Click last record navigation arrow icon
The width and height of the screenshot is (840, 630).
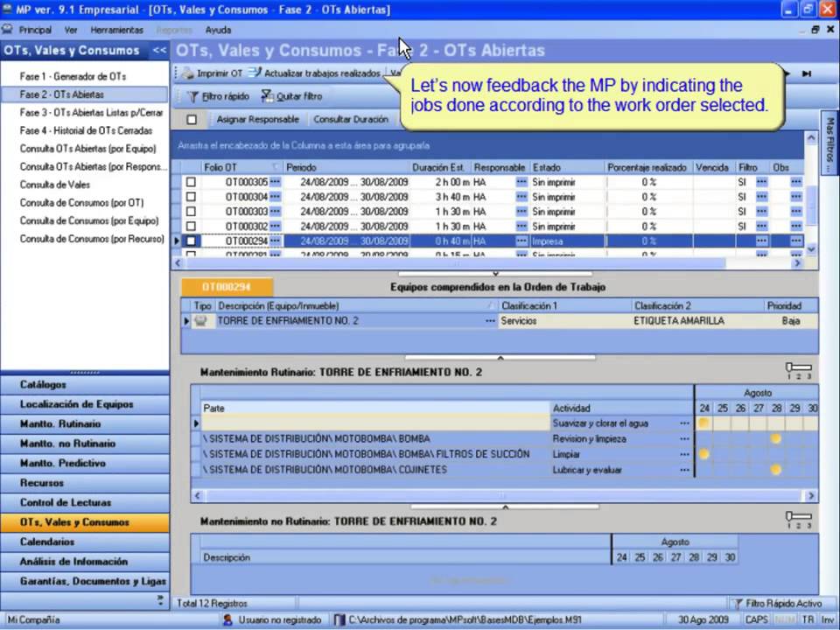tap(806, 73)
